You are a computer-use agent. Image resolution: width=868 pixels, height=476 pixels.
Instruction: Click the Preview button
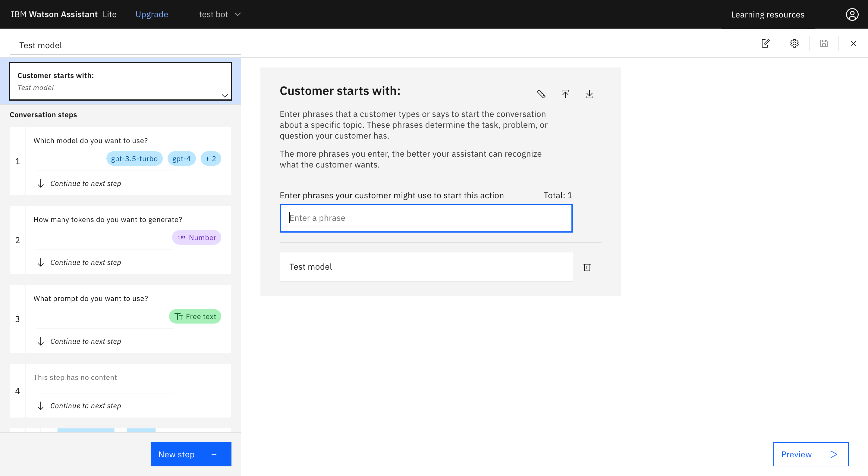point(810,454)
